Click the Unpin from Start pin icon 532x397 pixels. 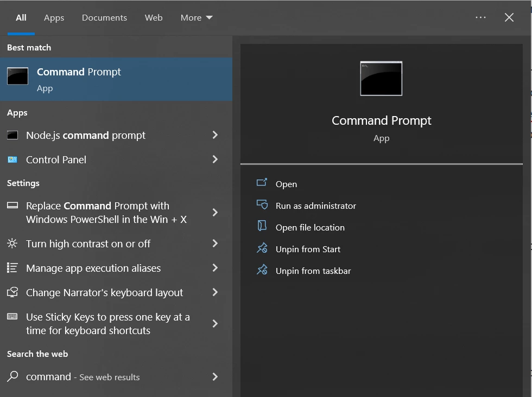click(x=262, y=248)
